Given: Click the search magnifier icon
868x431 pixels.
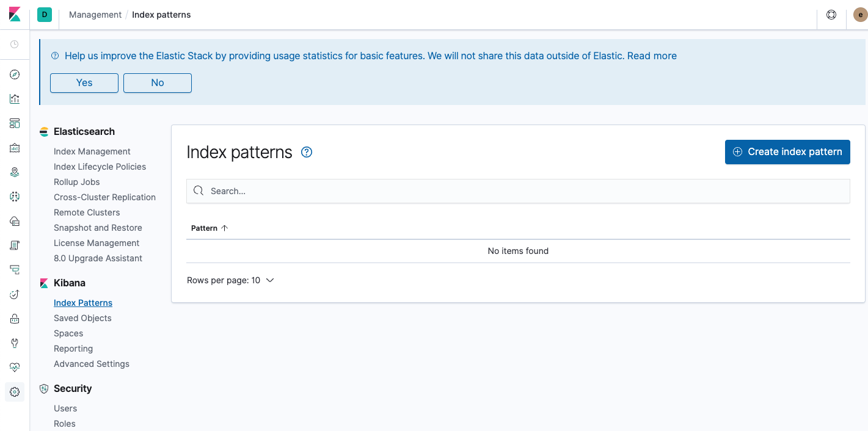Looking at the screenshot, I should point(199,190).
